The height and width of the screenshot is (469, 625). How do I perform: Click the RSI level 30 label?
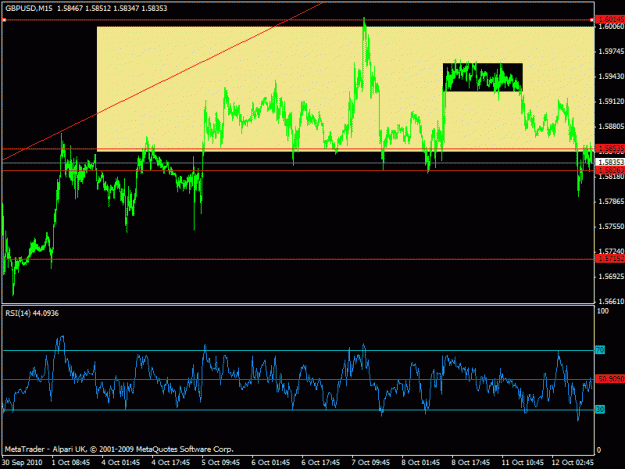(600, 409)
